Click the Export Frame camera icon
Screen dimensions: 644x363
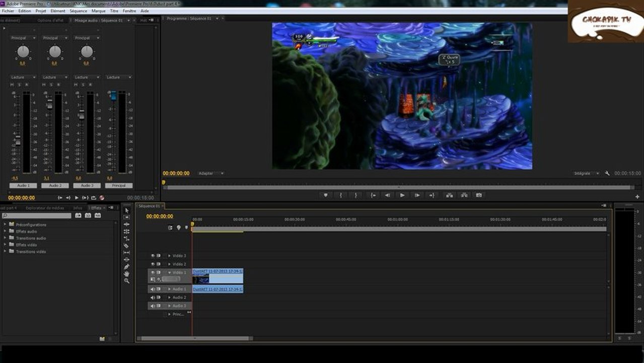coord(479,195)
